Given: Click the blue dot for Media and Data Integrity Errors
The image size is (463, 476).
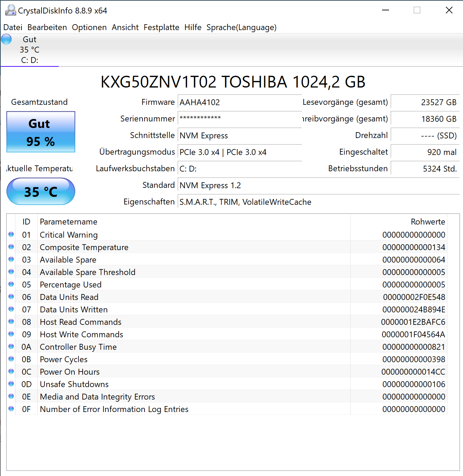Looking at the screenshot, I should tap(11, 396).
